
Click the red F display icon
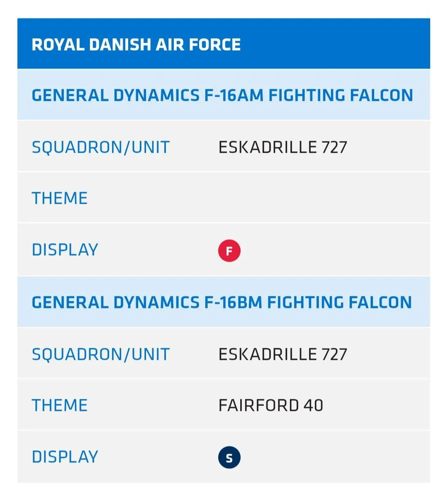tap(229, 251)
